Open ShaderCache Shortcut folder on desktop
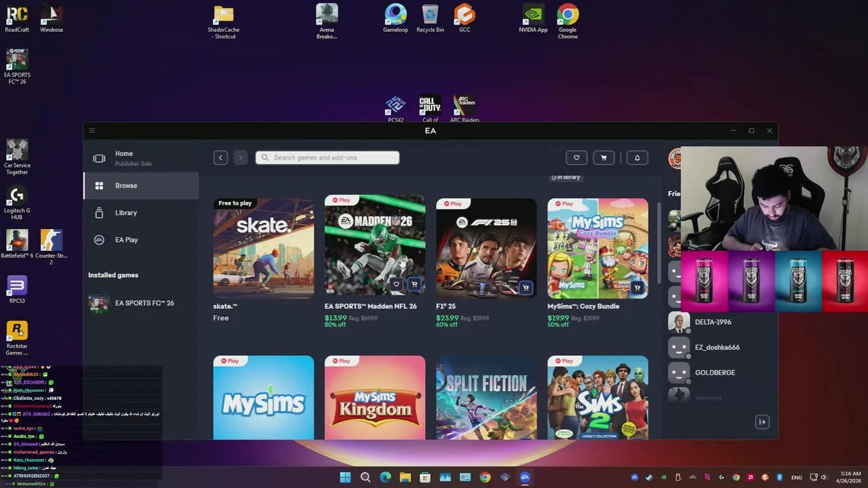Screen dimensions: 868x488 pos(224,22)
